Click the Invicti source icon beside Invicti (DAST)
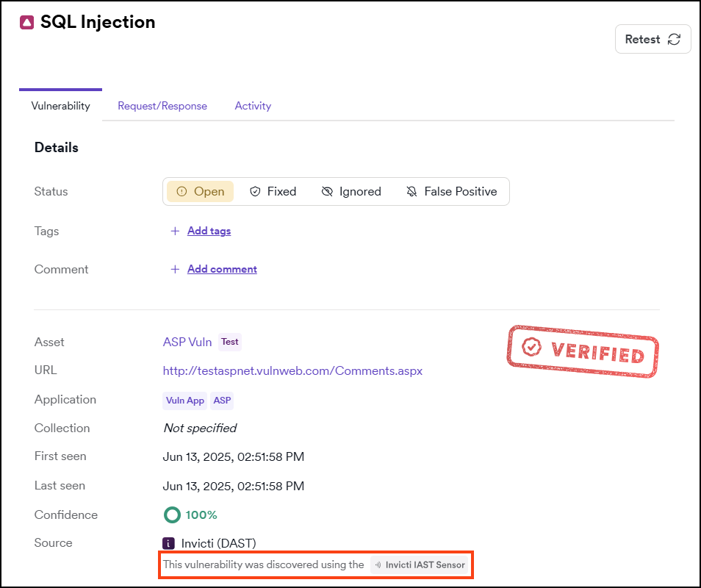The image size is (701, 588). pyautogui.click(x=168, y=542)
